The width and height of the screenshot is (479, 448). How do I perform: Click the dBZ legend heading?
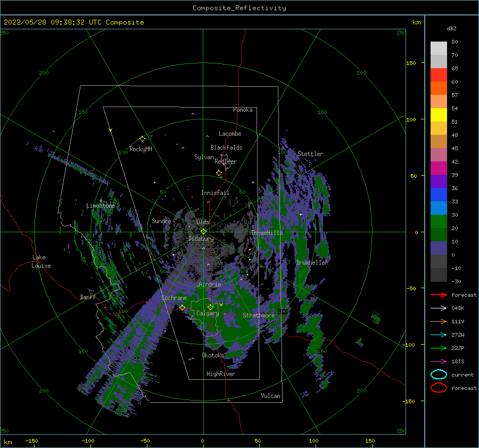pyautogui.click(x=451, y=29)
